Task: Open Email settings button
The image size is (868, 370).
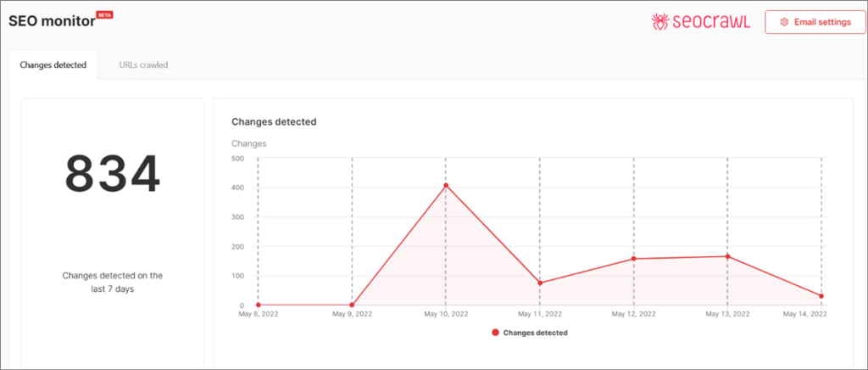Action: coord(815,22)
